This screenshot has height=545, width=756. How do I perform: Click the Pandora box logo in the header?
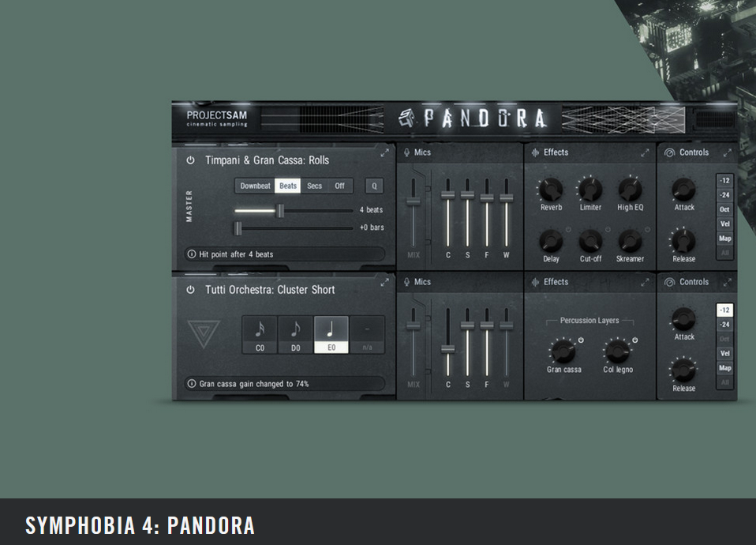tap(406, 118)
